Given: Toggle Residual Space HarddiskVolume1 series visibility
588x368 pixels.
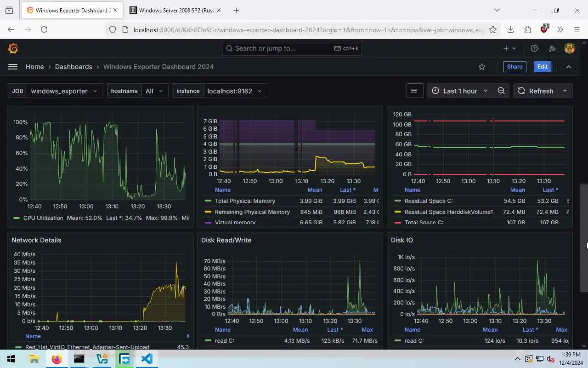Looking at the screenshot, I should (449, 212).
